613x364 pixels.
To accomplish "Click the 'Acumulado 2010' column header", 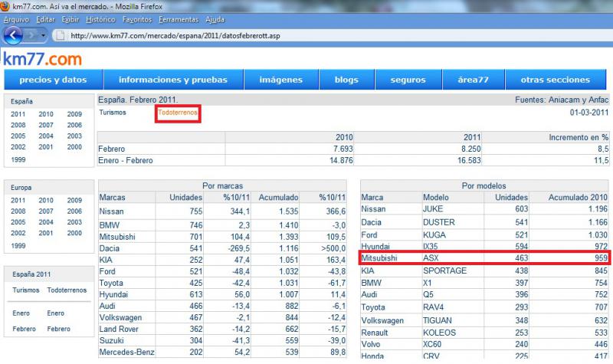I will click(578, 198).
